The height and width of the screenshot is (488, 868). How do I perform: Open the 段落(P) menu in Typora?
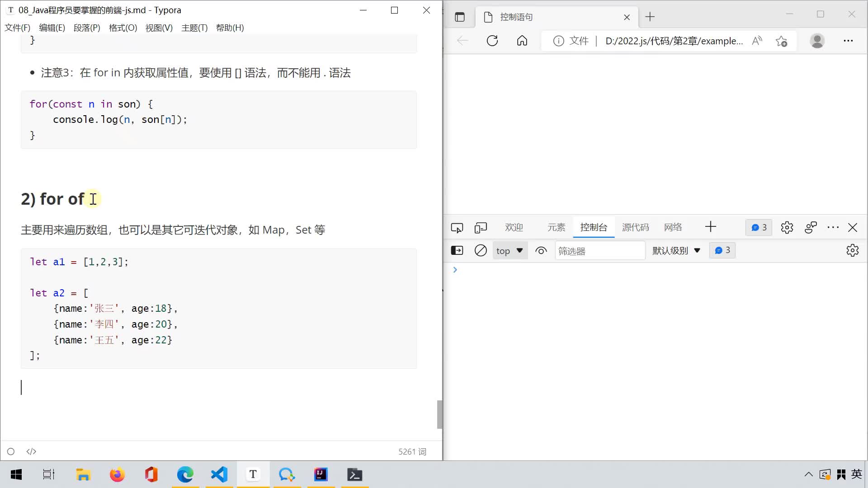click(87, 28)
